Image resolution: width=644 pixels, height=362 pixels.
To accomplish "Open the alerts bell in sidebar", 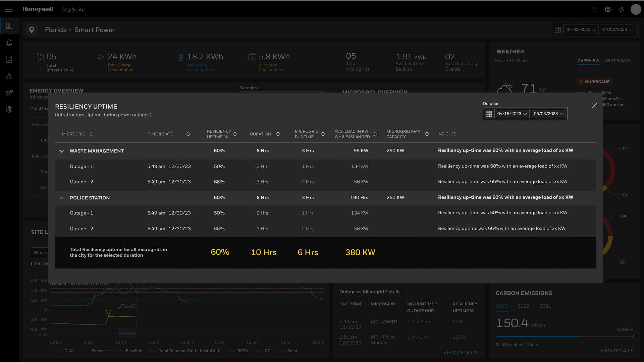I will 9,43.
